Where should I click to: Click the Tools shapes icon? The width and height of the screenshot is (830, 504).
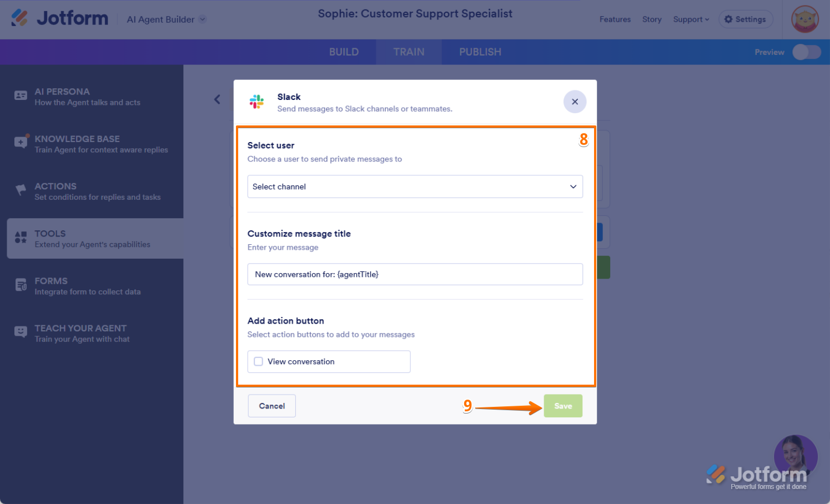click(21, 238)
